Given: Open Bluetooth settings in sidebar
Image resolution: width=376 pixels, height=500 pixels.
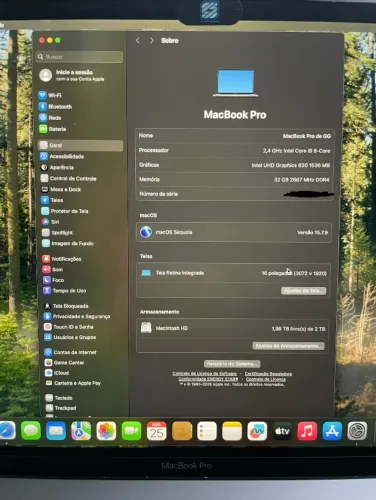Looking at the screenshot, I should coord(55,107).
